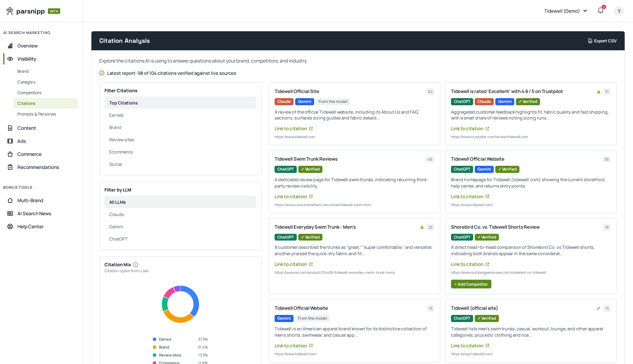Image resolution: width=633 pixels, height=364 pixels.
Task: Click the Multi-Brand home icon
Action: pyautogui.click(x=10, y=200)
